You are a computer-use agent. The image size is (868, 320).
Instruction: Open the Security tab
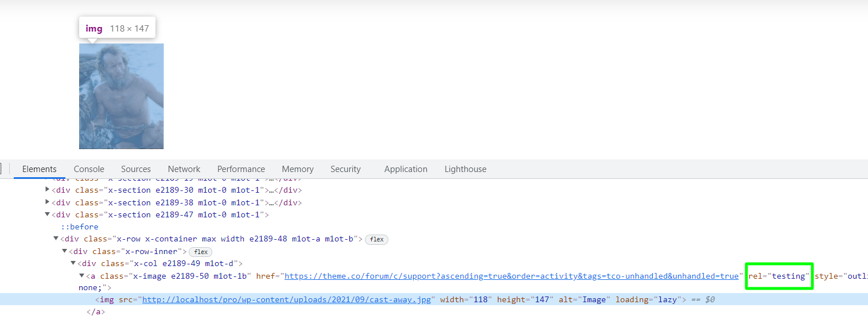[345, 169]
